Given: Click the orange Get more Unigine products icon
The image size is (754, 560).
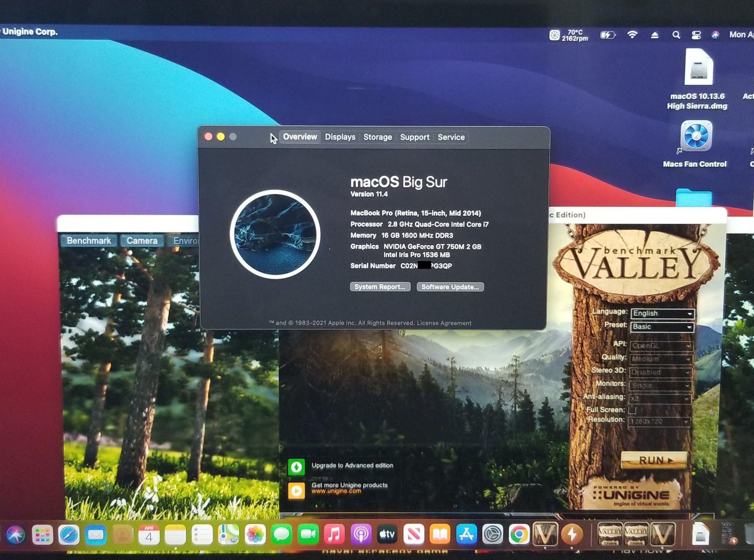Looking at the screenshot, I should pos(296,490).
